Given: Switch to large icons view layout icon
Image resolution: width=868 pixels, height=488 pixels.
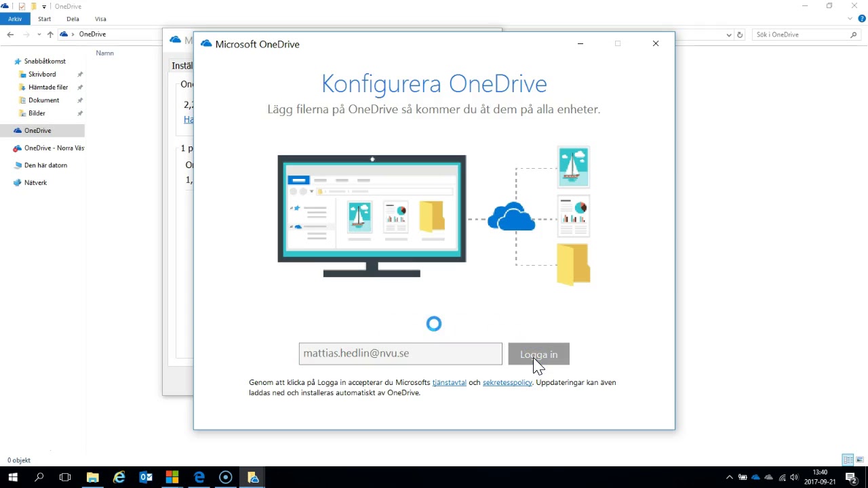Looking at the screenshot, I should (859, 460).
